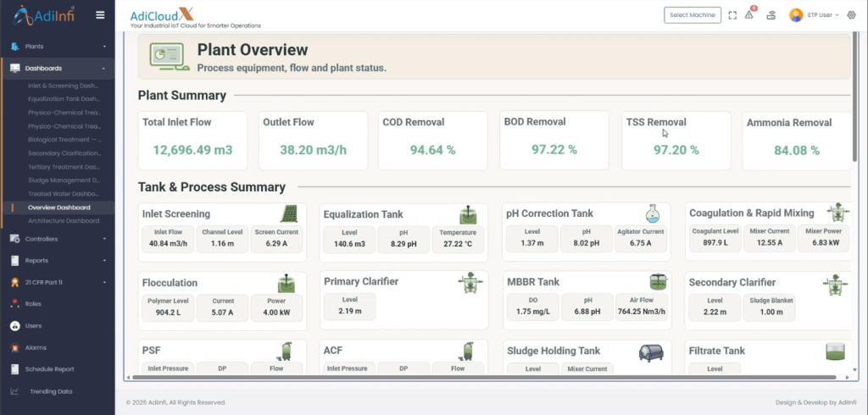Viewport: 868px width, 415px height.
Task: Open Sludge Management Dashboard
Action: (63, 180)
